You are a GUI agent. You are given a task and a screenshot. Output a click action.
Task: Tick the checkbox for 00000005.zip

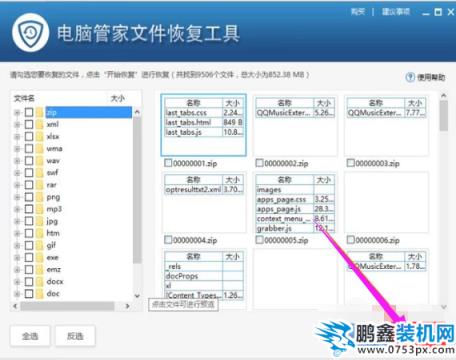(259, 240)
